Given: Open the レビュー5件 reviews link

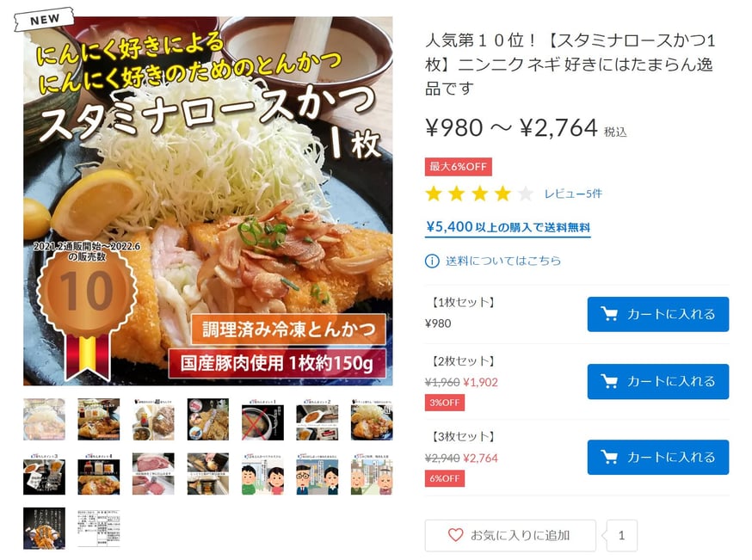Looking at the screenshot, I should (573, 194).
